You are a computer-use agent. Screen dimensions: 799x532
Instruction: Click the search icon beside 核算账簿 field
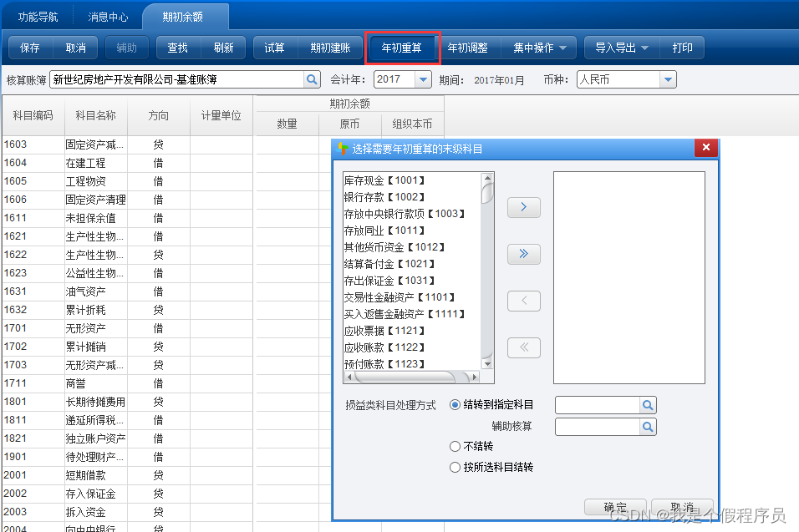coord(312,79)
